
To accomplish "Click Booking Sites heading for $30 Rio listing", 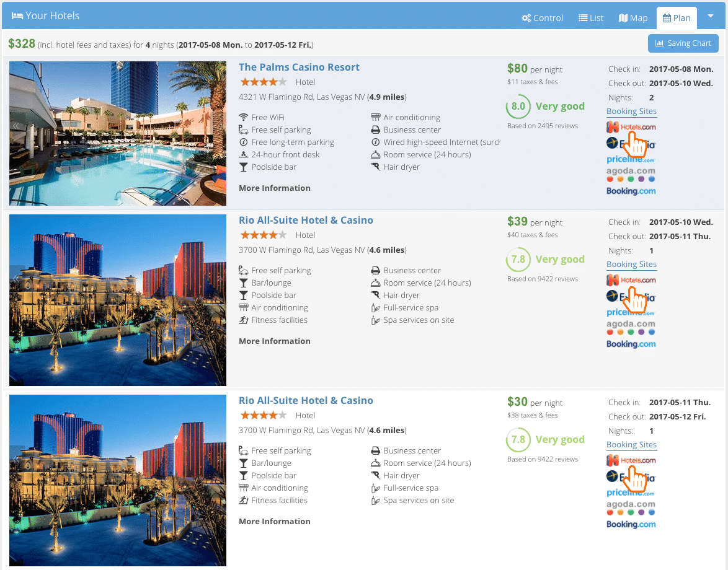I will coord(631,445).
